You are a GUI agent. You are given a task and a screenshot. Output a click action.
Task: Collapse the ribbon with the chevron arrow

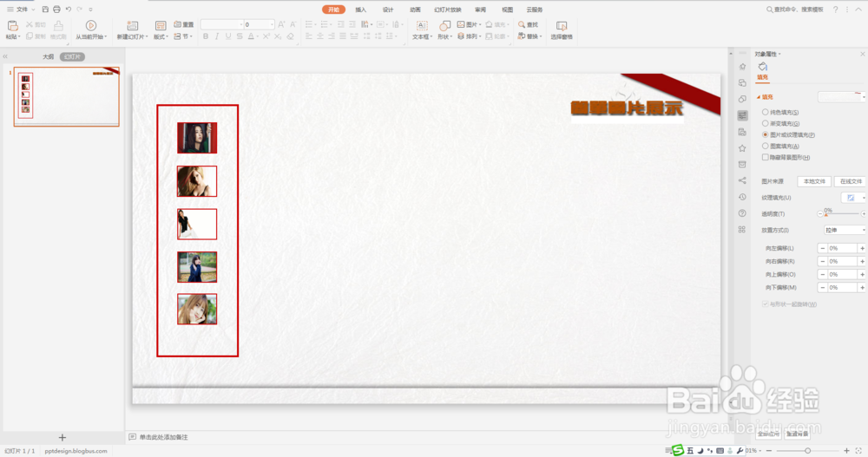pyautogui.click(x=858, y=10)
